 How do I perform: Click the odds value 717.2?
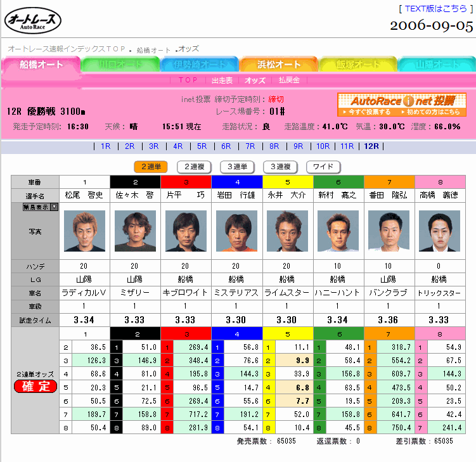pos(198,414)
